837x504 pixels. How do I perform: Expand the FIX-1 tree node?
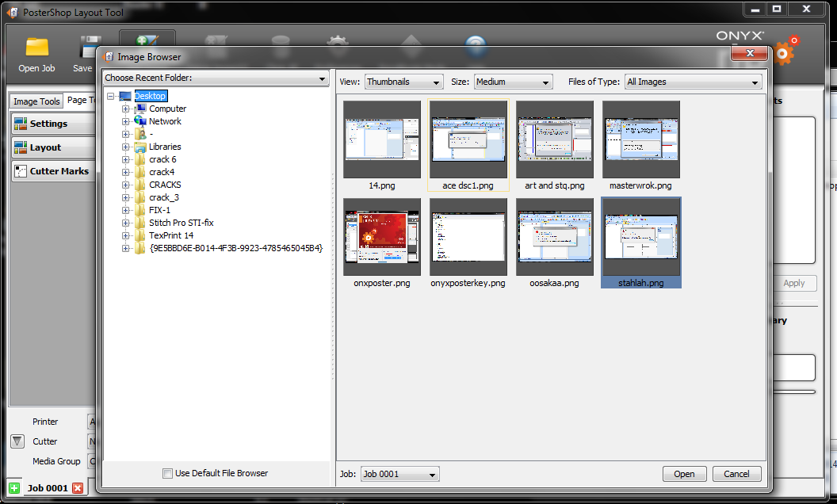coord(125,210)
